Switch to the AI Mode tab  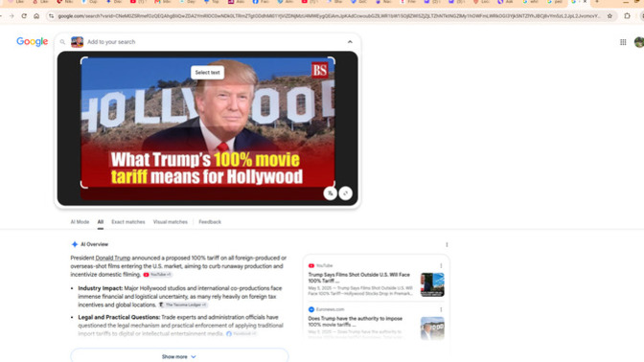[x=80, y=222]
